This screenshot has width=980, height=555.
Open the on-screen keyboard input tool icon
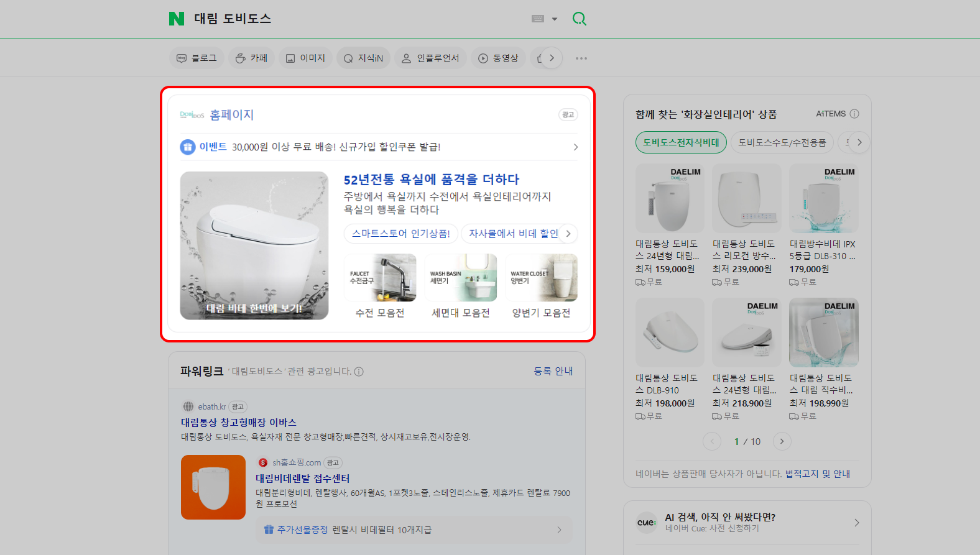(x=538, y=19)
